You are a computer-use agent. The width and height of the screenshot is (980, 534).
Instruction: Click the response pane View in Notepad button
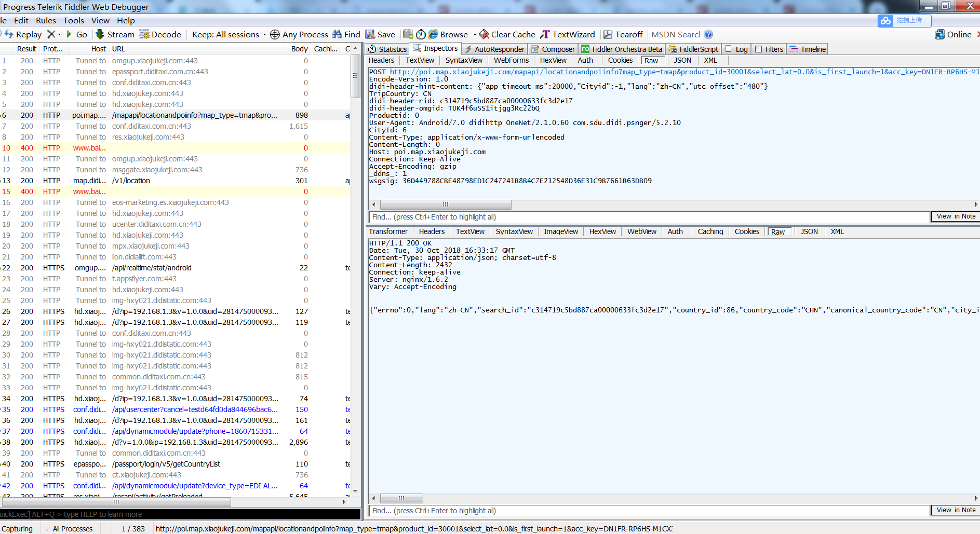click(955, 510)
